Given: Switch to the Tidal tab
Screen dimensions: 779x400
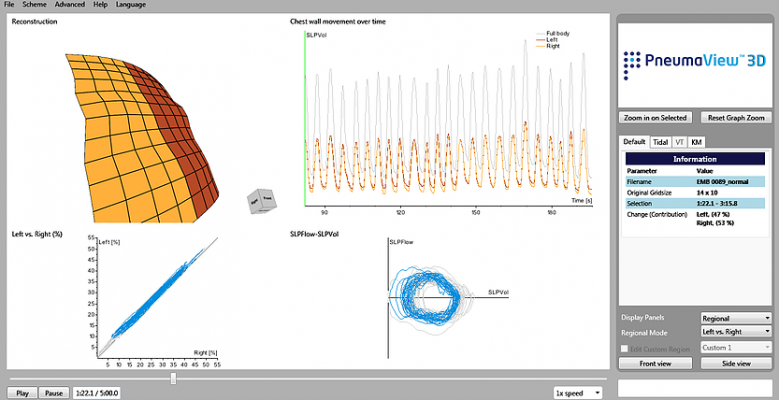Looking at the screenshot, I should click(x=660, y=142).
